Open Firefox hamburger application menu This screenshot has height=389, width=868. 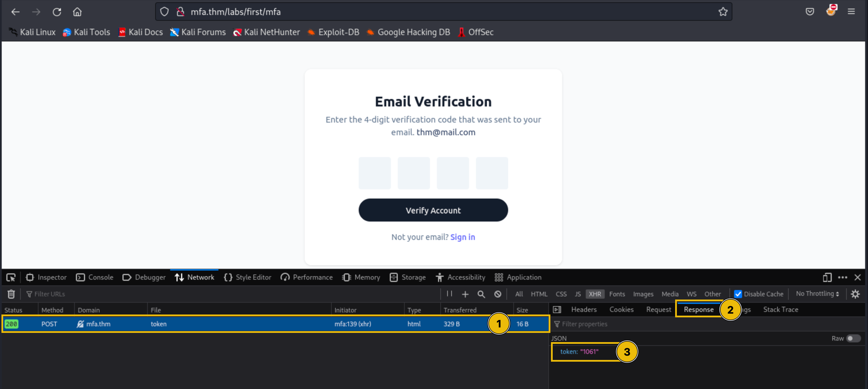[x=851, y=12]
